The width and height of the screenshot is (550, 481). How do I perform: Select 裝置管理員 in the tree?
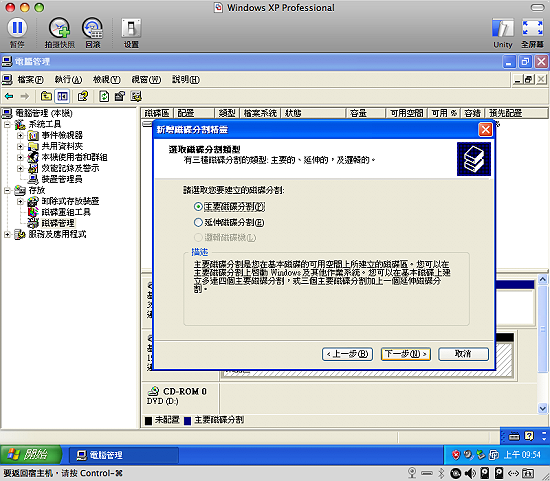(x=62, y=179)
